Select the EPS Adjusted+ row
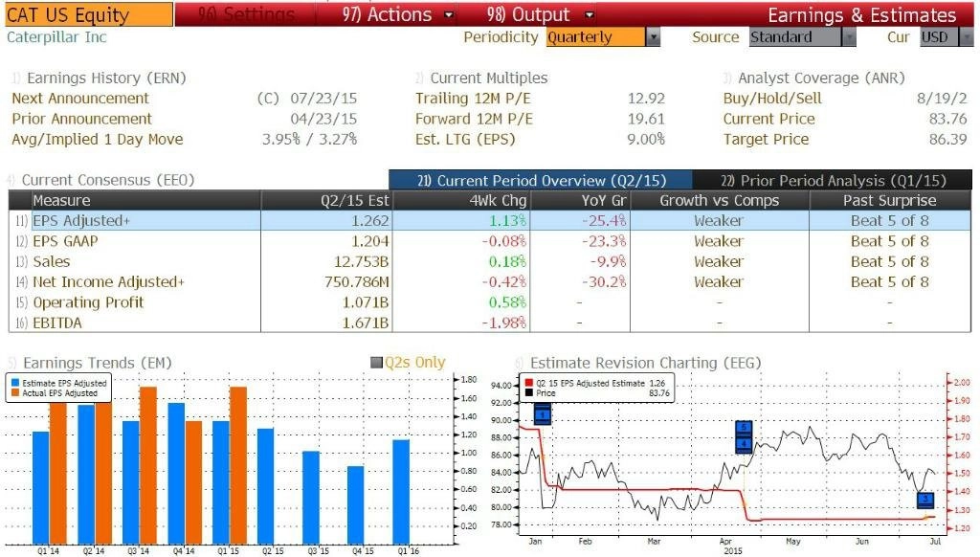Image resolution: width=980 pixels, height=557 pixels. tap(490, 221)
